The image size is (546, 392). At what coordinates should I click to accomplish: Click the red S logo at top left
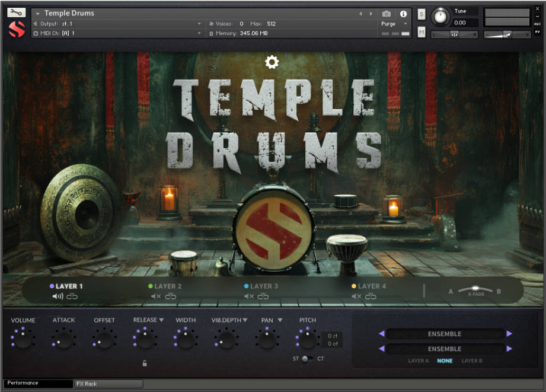click(16, 28)
